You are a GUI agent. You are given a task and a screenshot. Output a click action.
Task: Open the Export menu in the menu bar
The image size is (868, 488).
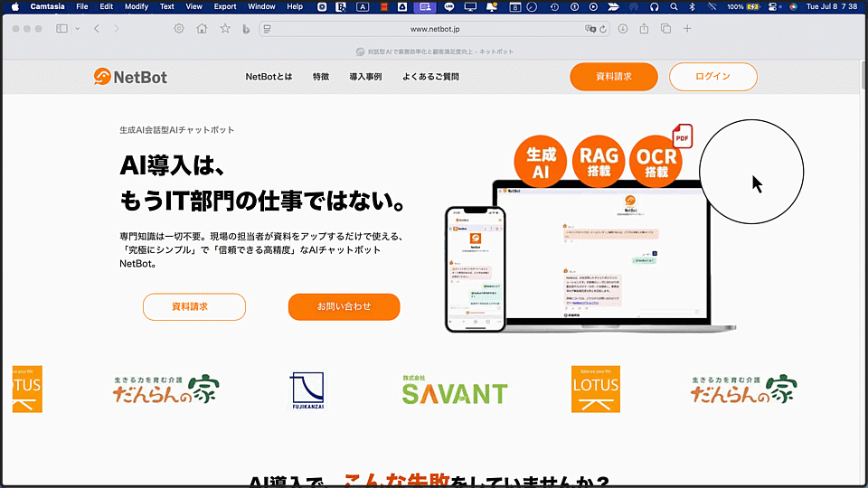[225, 6]
